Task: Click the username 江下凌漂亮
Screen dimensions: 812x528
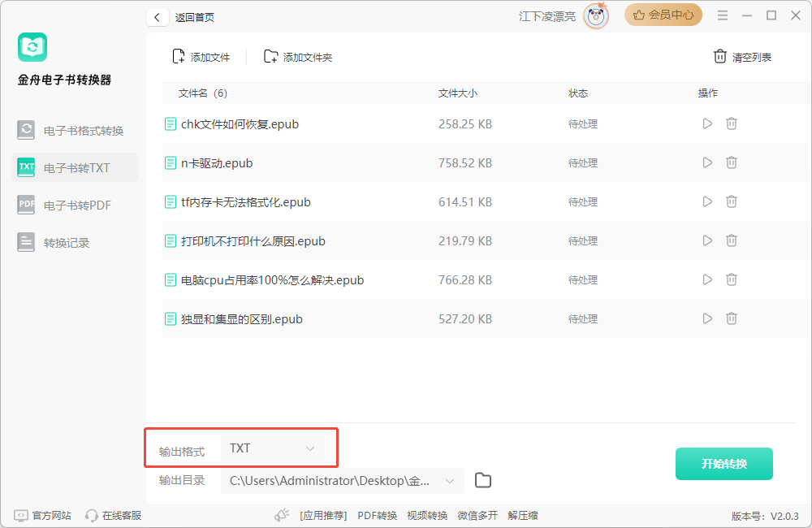Action: [546, 16]
